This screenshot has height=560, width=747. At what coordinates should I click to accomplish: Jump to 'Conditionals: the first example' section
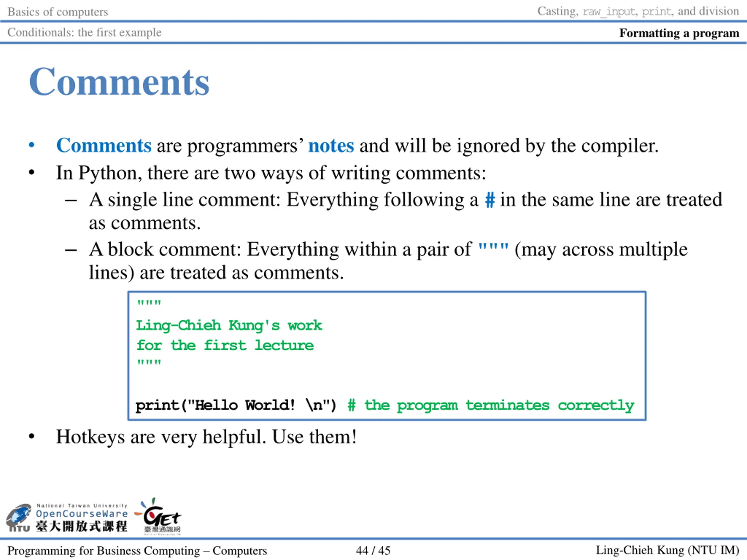[84, 32]
